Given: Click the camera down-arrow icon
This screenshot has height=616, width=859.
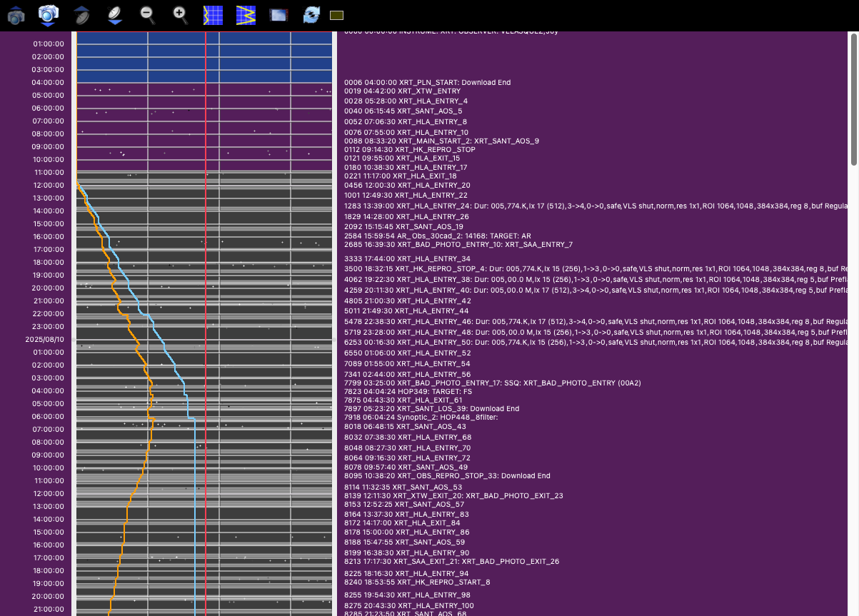Looking at the screenshot, I should (48, 15).
